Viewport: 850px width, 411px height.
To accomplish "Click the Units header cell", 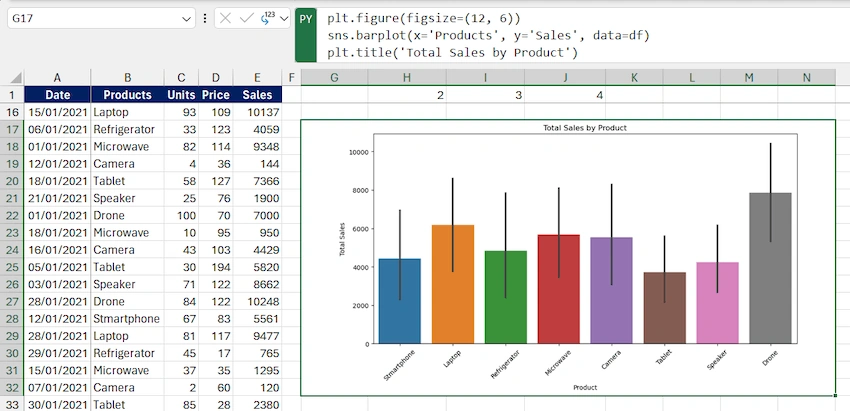I will (181, 95).
